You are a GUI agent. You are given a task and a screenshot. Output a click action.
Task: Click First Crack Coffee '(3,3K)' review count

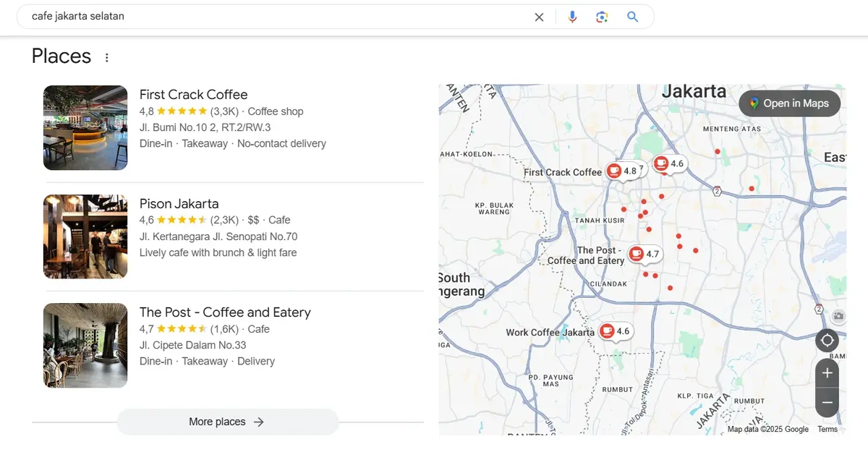point(224,111)
